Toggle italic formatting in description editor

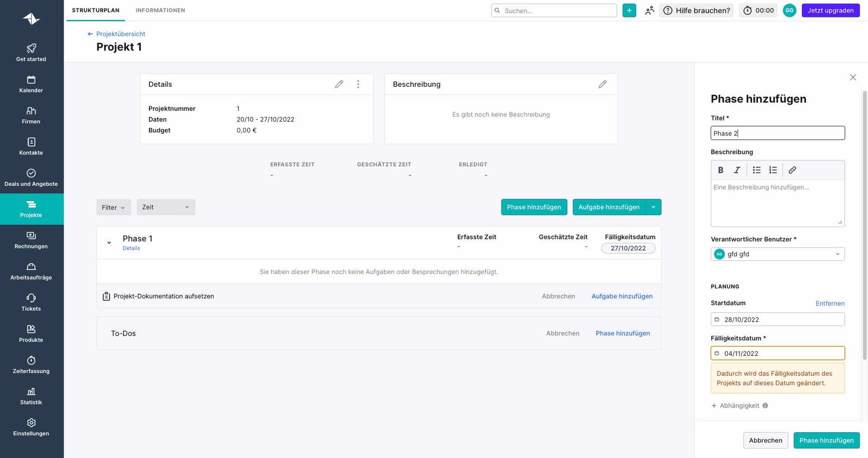737,170
